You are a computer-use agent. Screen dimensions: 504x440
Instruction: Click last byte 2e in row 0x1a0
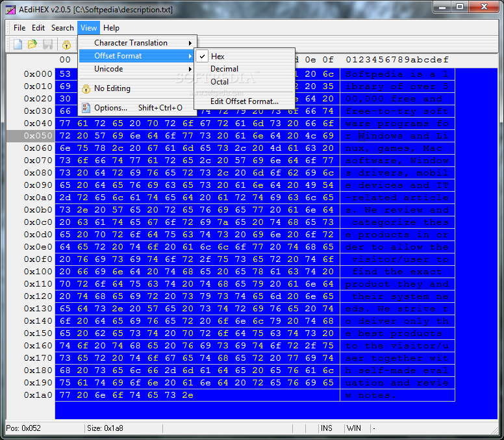[x=188, y=395]
